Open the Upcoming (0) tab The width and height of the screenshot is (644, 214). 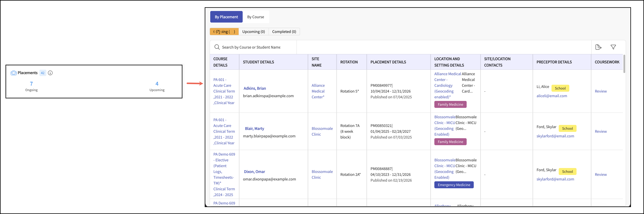[254, 32]
